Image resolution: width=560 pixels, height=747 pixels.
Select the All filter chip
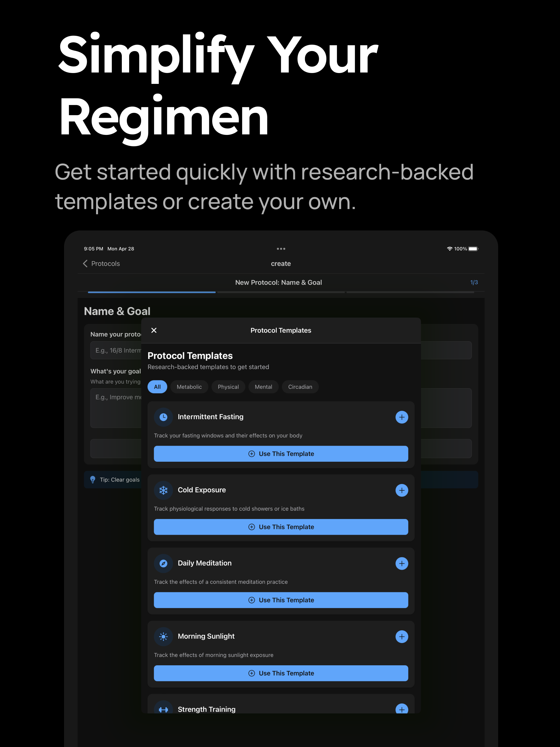click(157, 387)
